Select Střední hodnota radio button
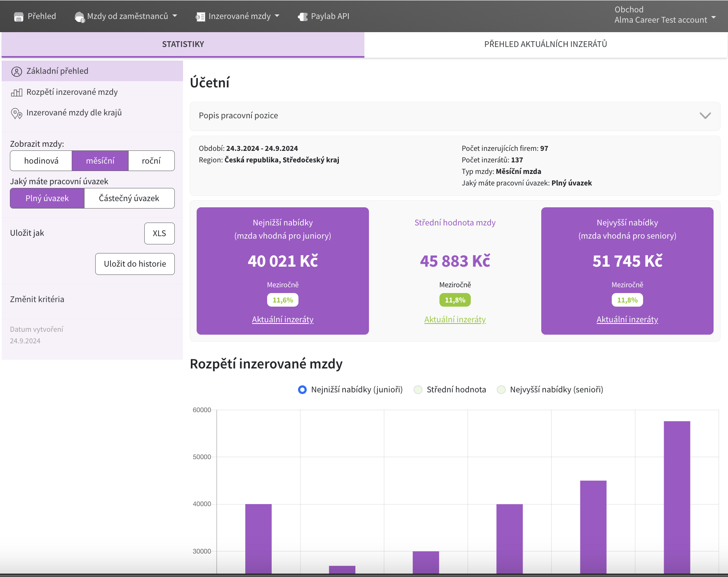The width and height of the screenshot is (728, 577). coord(418,389)
